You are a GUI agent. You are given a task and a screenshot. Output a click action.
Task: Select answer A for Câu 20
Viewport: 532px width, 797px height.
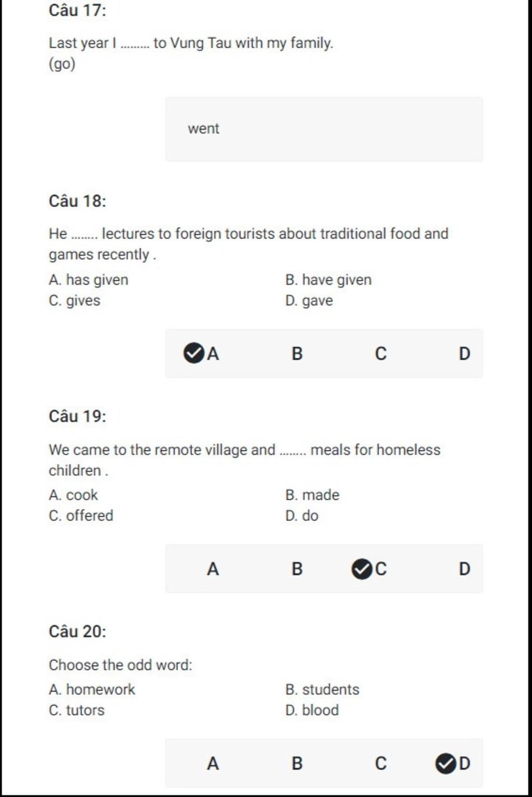click(213, 763)
